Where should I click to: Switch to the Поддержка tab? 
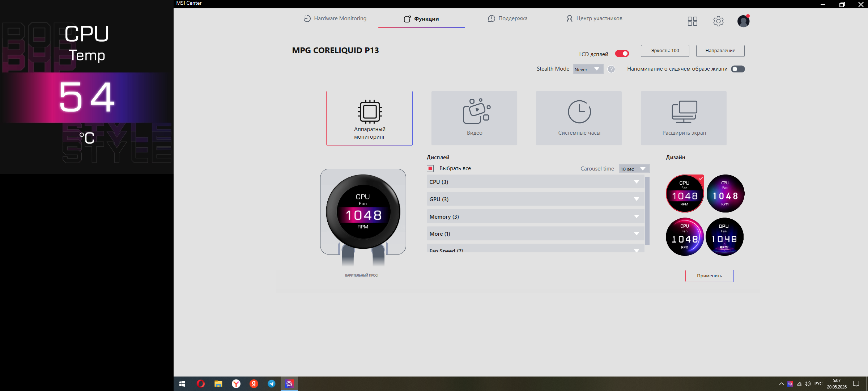(508, 18)
